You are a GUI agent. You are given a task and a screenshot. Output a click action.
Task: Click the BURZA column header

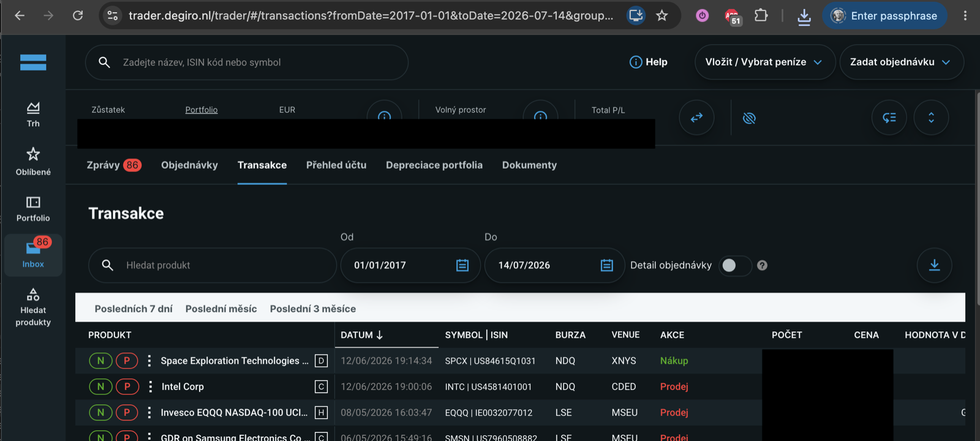570,335
